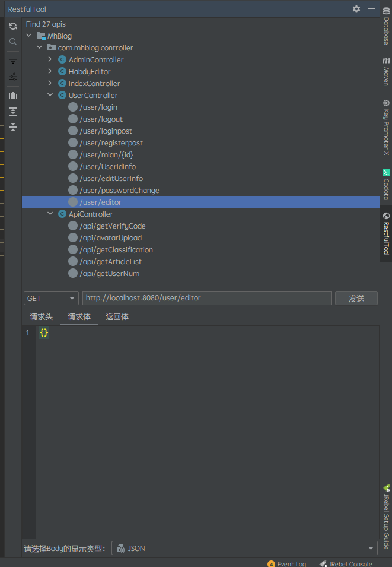The height and width of the screenshot is (567, 392).
Task: Collapse the com.mhblog.controller package node
Action: coord(39,47)
